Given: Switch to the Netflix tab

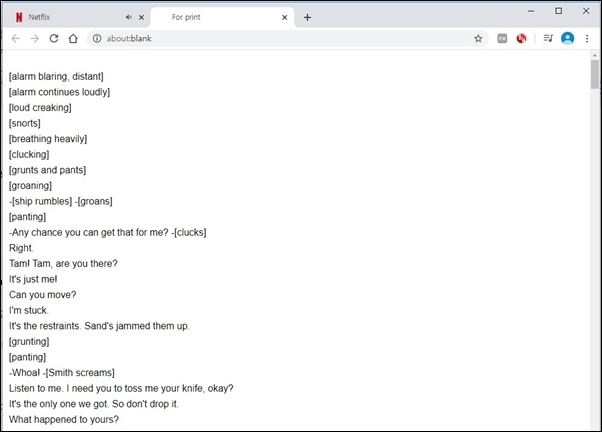Looking at the screenshot, I should click(x=75, y=17).
